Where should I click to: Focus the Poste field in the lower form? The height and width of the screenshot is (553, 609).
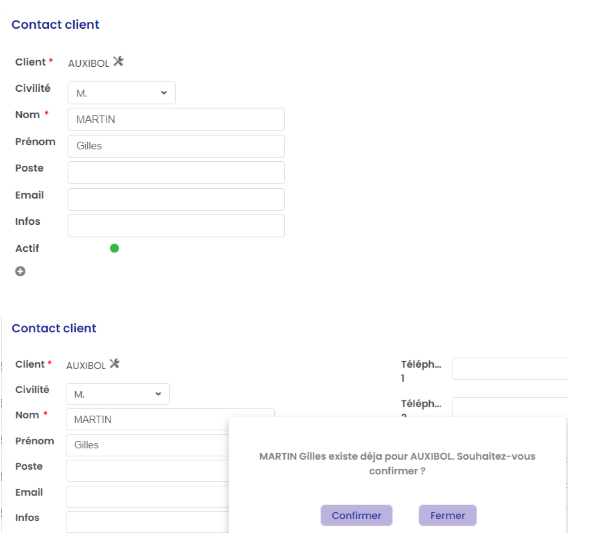pyautogui.click(x=146, y=470)
